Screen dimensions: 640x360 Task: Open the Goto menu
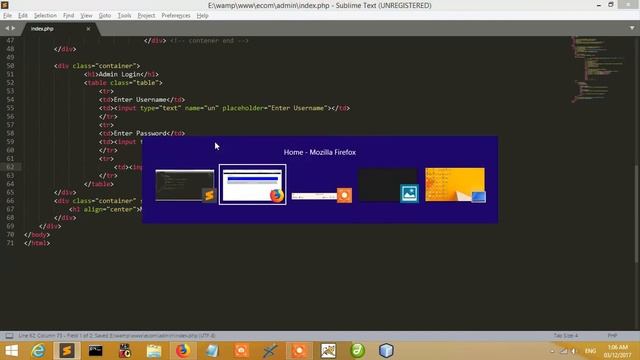pos(105,16)
